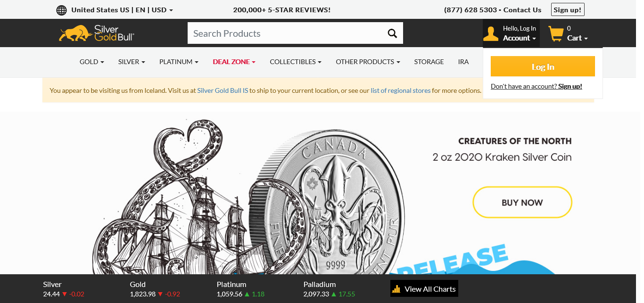Follow the Silver Gold Bull IS link
This screenshot has height=303, width=644.
click(x=223, y=90)
